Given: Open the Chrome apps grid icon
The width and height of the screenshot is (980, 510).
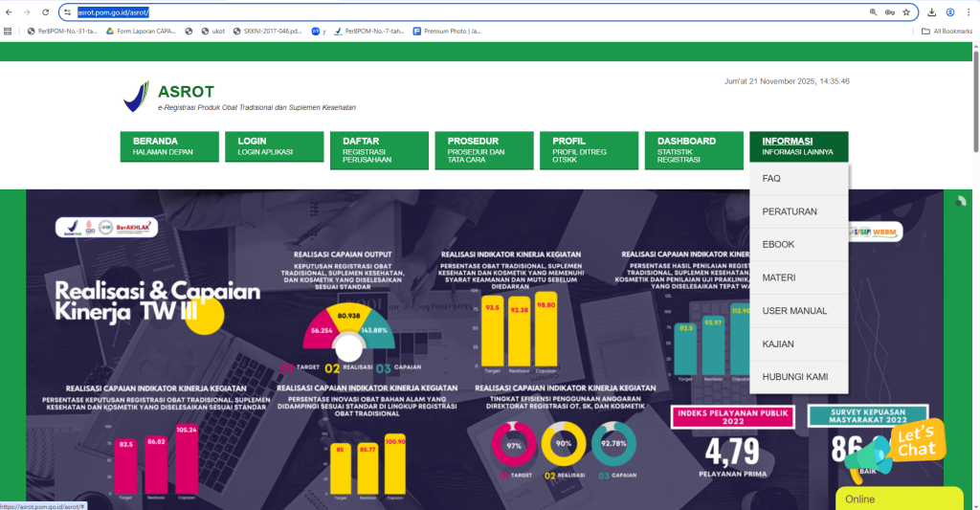Looking at the screenshot, I should coord(9,31).
